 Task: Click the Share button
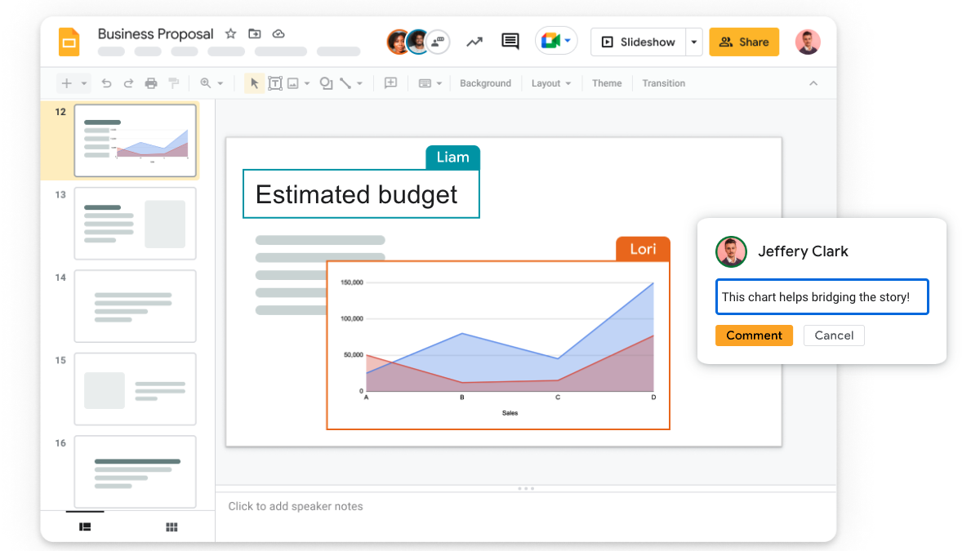pyautogui.click(x=743, y=42)
